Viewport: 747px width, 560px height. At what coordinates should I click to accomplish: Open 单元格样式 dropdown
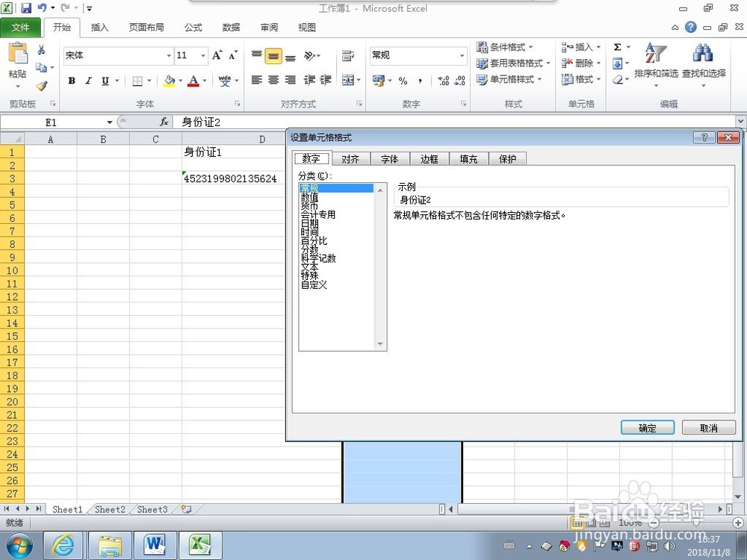pyautogui.click(x=509, y=80)
